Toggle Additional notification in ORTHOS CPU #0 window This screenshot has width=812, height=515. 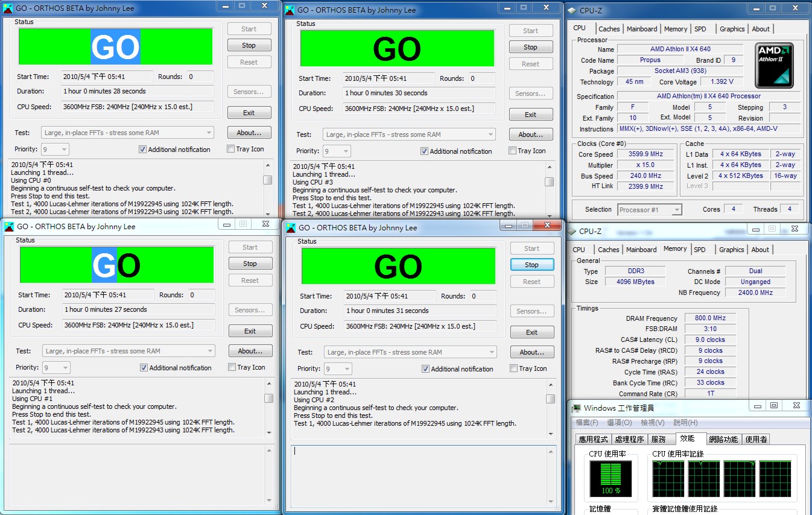pos(142,150)
